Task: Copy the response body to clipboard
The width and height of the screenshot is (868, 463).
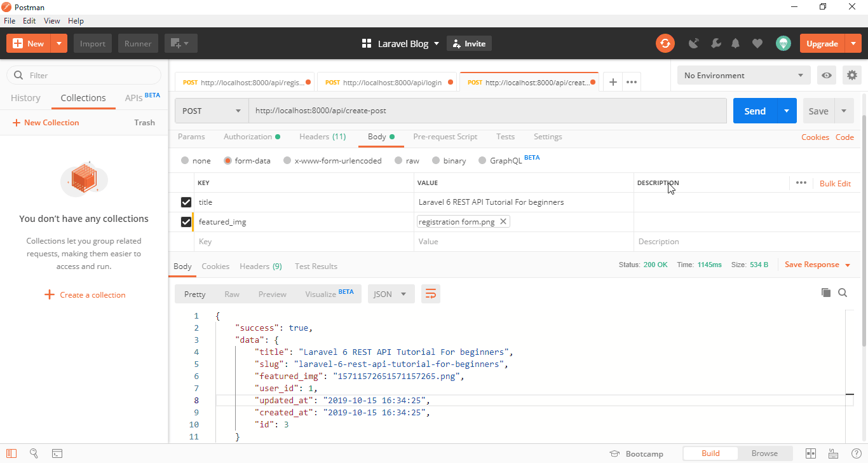Action: (x=826, y=293)
